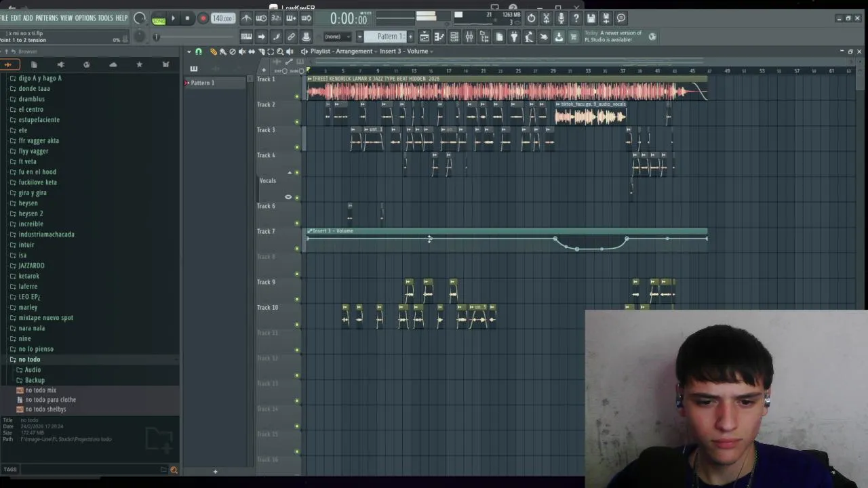868x488 pixels.
Task: Open the Mixer window icon
Action: pyautogui.click(x=469, y=37)
